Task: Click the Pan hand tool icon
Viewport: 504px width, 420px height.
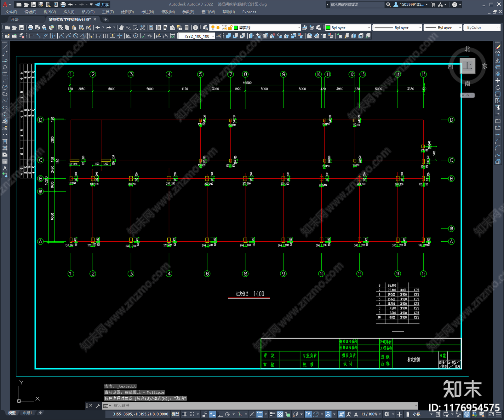Action: click(x=121, y=28)
